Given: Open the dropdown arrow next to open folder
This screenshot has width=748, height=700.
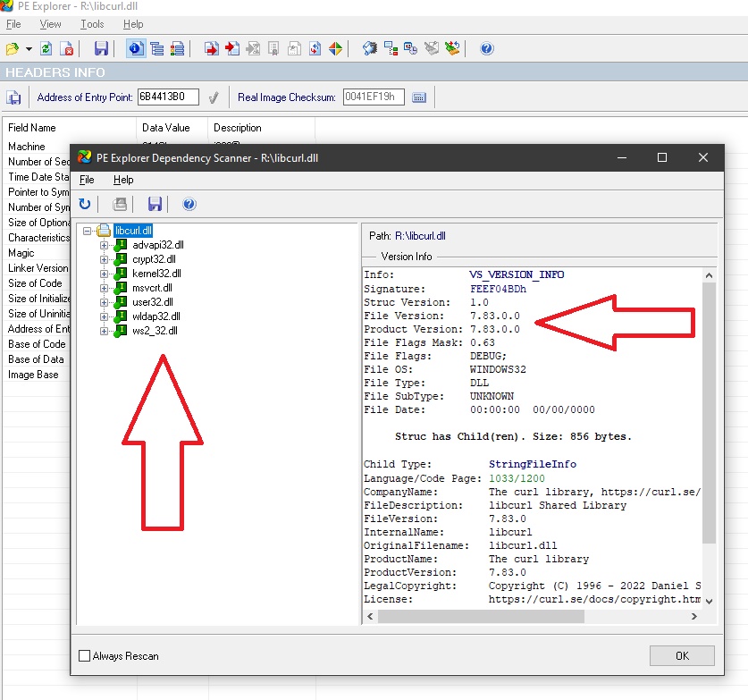Looking at the screenshot, I should click(29, 48).
